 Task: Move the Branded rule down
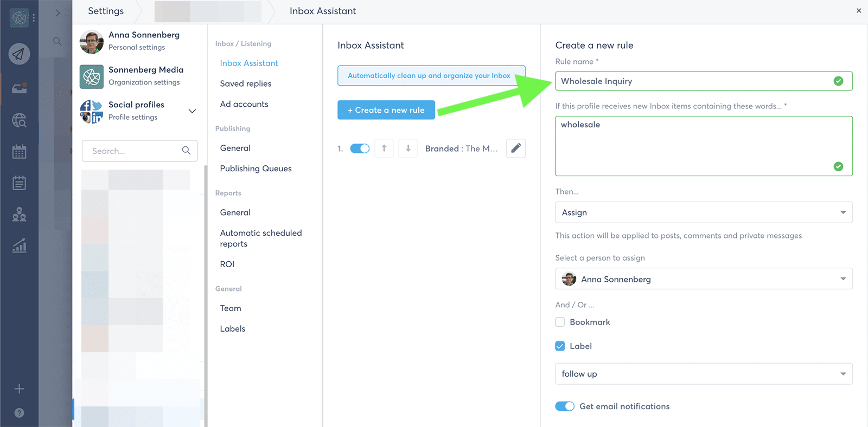tap(408, 148)
